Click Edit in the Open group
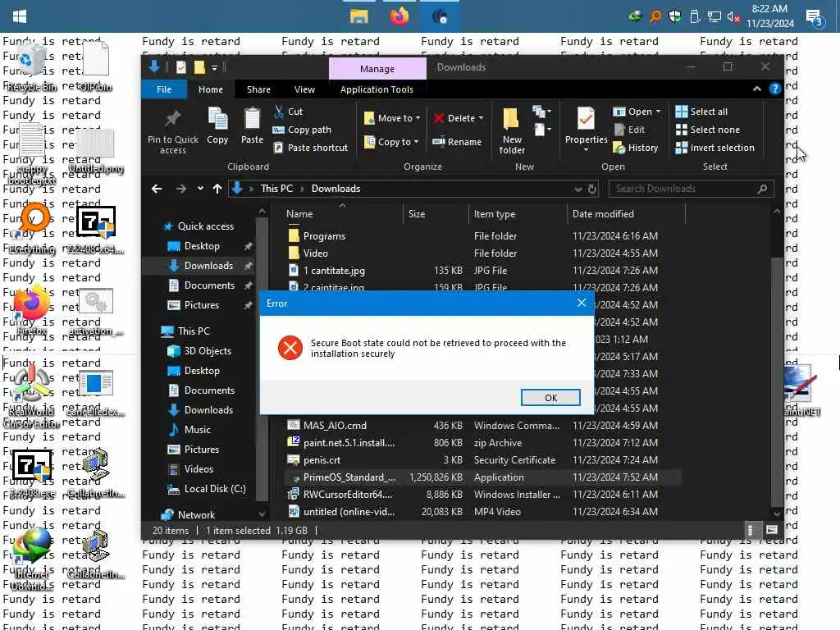The width and height of the screenshot is (840, 630). 629,130
